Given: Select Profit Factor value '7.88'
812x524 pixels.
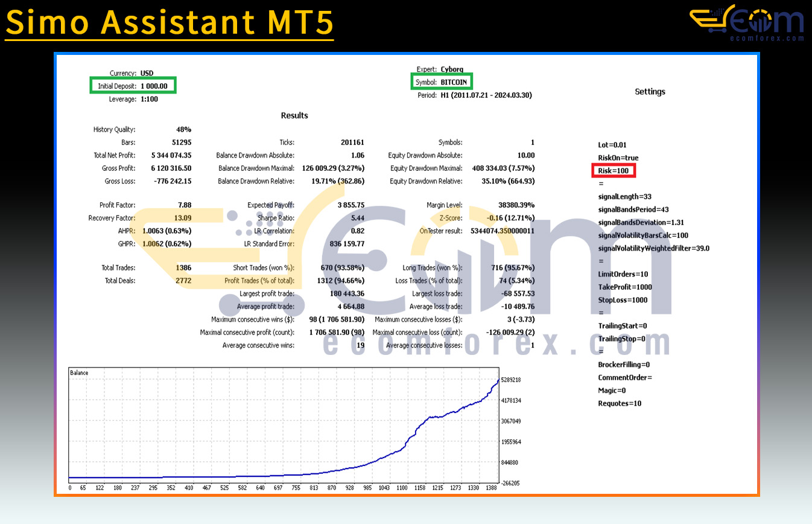Looking at the screenshot, I should pyautogui.click(x=184, y=205).
